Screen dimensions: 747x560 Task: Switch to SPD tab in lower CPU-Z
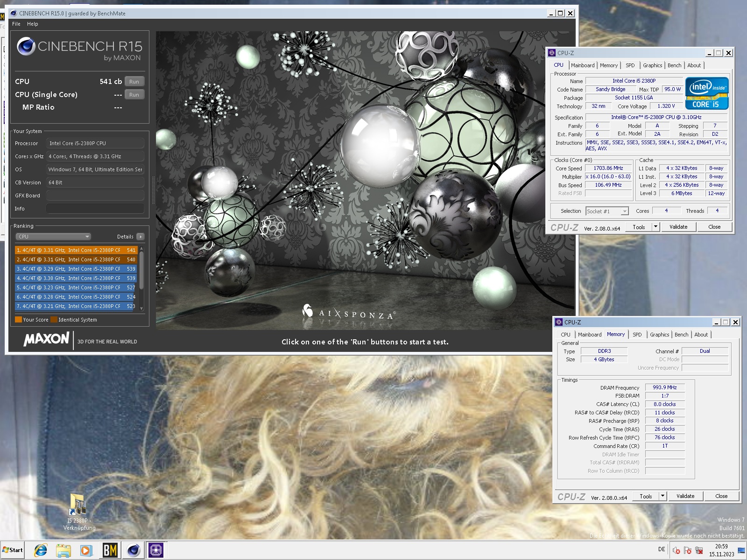(x=637, y=335)
